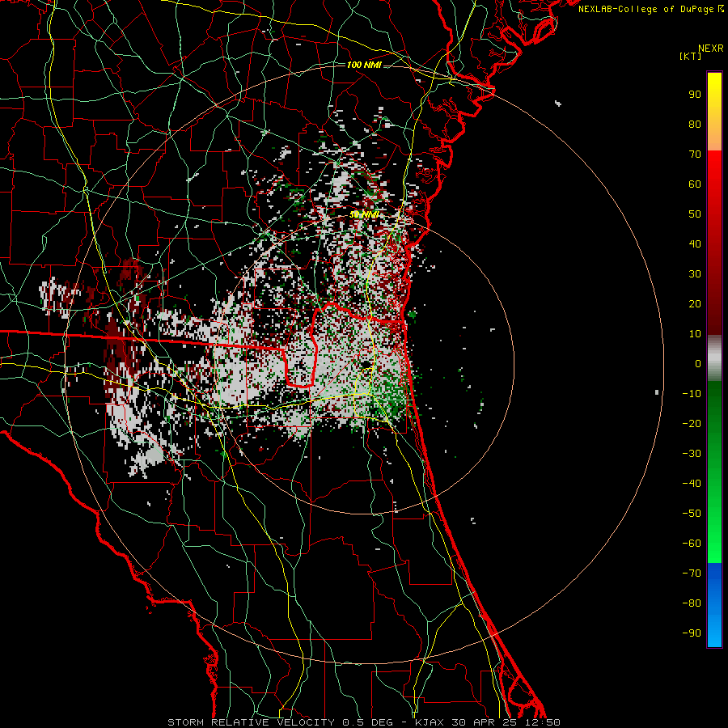The width and height of the screenshot is (728, 728).
Task: Click the 50 NMI range ring label
Action: pos(364,214)
